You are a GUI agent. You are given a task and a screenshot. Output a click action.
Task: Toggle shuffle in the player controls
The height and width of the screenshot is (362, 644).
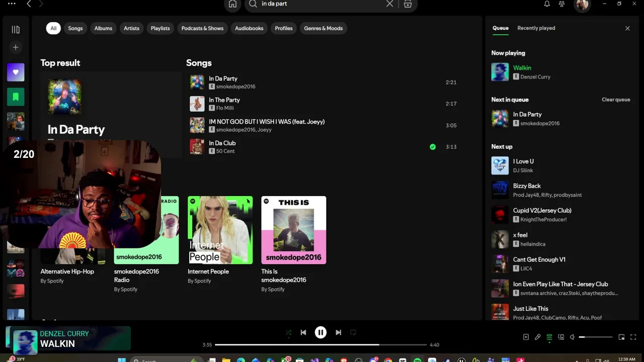click(x=288, y=332)
